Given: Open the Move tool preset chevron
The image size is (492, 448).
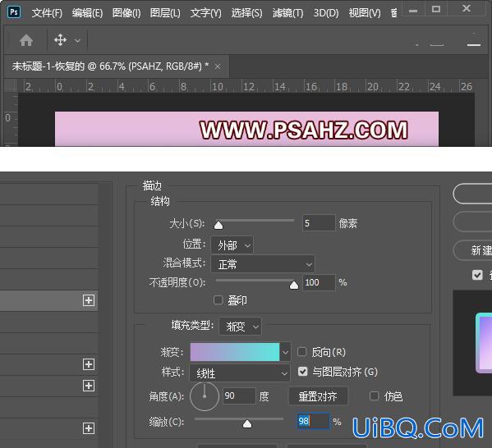Looking at the screenshot, I should (77, 41).
